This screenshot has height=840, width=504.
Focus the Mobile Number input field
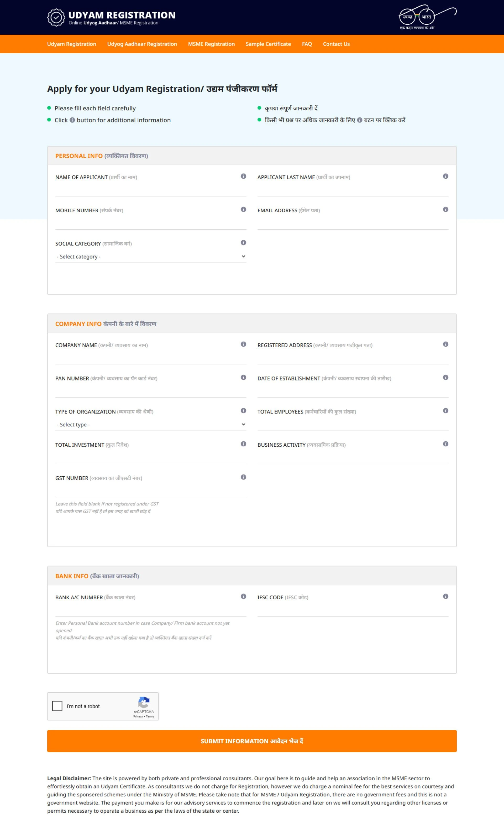click(x=151, y=223)
